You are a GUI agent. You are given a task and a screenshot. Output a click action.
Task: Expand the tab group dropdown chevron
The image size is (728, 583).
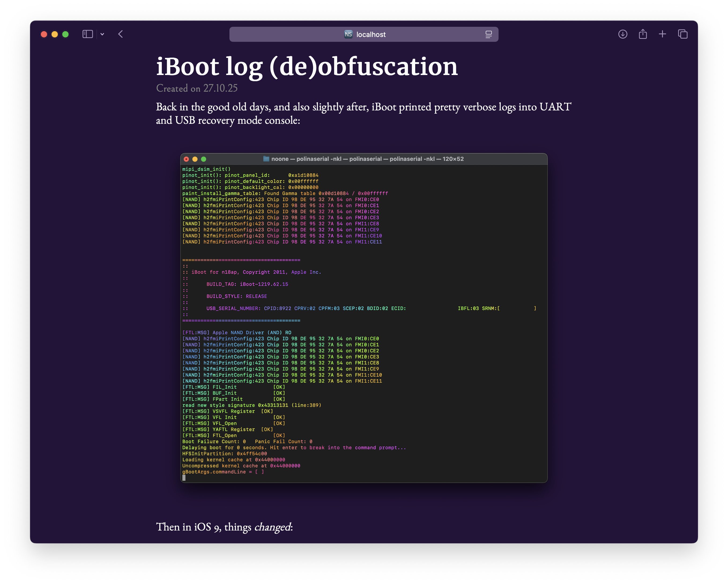pyautogui.click(x=102, y=34)
